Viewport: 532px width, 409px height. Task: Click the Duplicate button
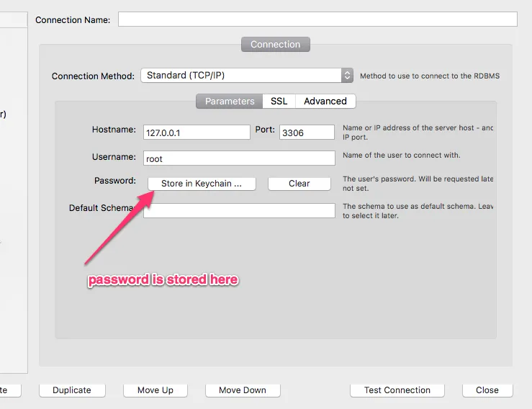pyautogui.click(x=72, y=390)
